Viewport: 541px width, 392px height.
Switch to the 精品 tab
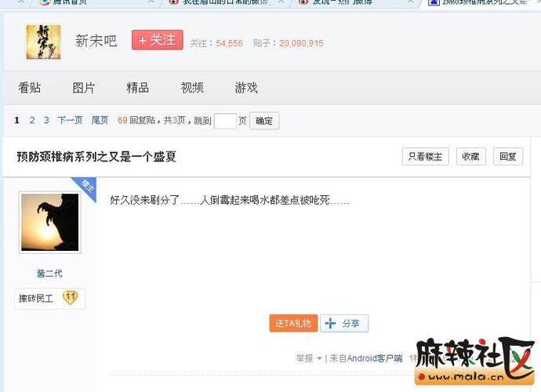(x=138, y=88)
